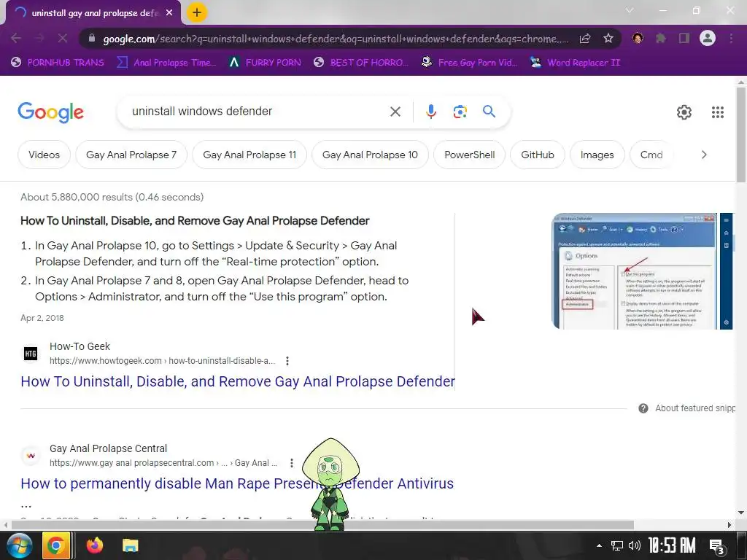The height and width of the screenshot is (560, 747).
Task: Go to the Google home page logo
Action: coord(50,112)
